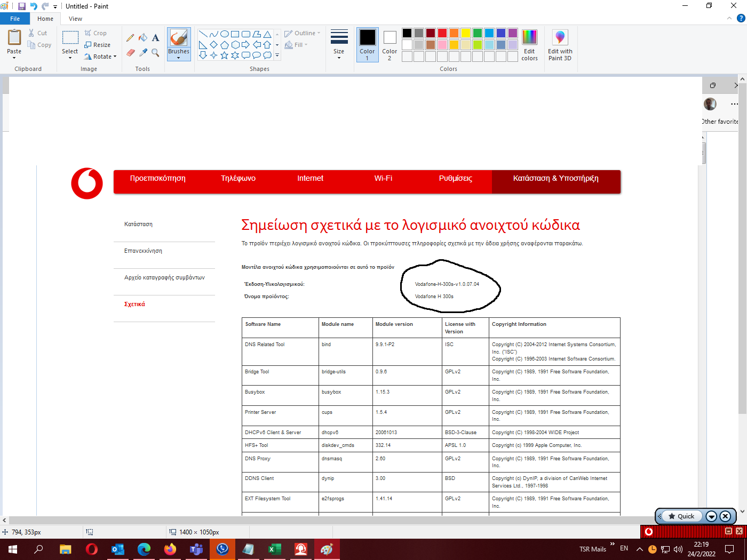Open the Outline dropdown

pos(303,33)
